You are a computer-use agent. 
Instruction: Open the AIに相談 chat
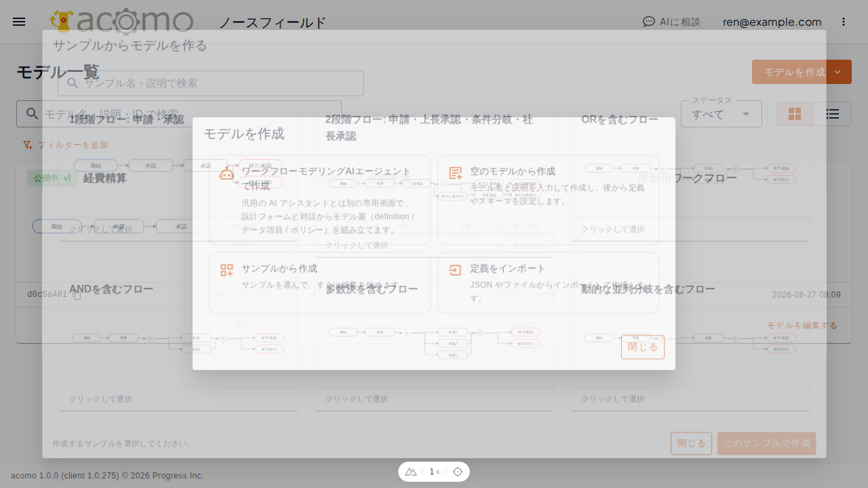tap(671, 22)
